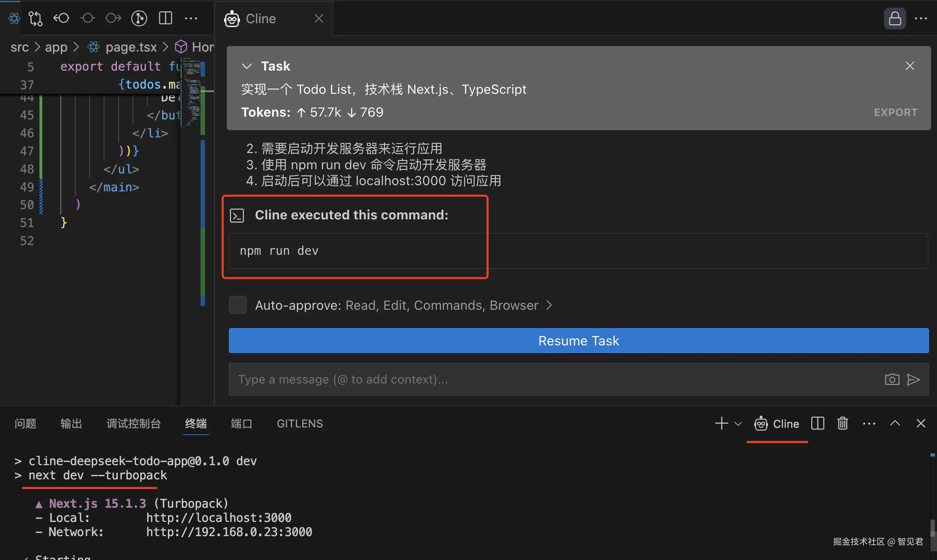Expand Auto-approve options chevron
The width and height of the screenshot is (937, 560).
pyautogui.click(x=549, y=305)
